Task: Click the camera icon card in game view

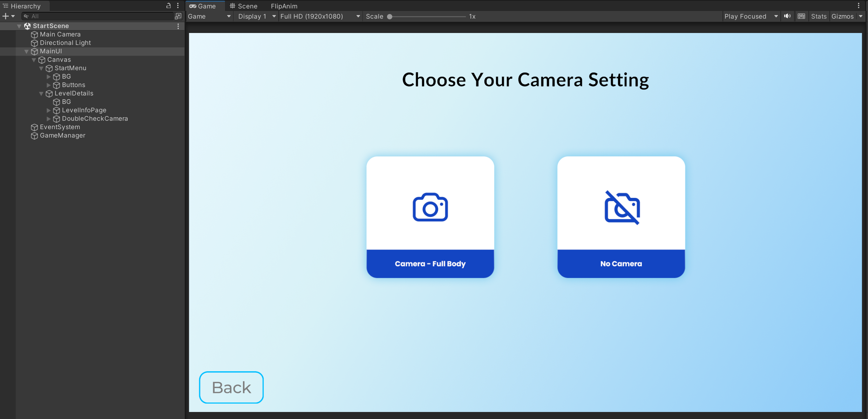Action: pos(430,207)
